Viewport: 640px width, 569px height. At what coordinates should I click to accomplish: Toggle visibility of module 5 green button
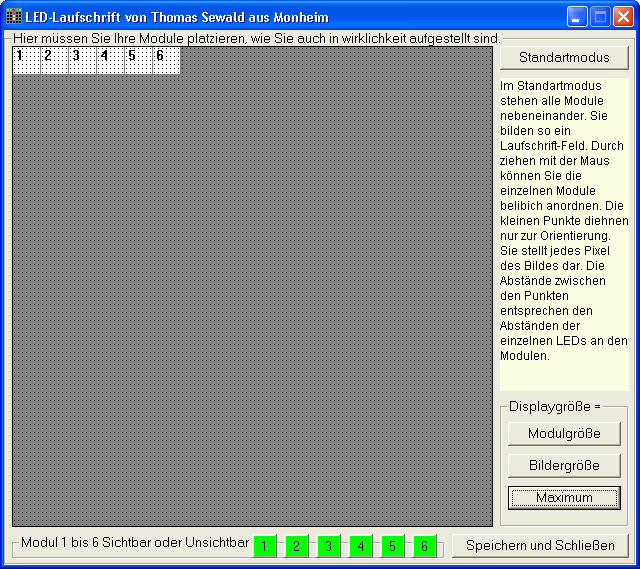[392, 546]
